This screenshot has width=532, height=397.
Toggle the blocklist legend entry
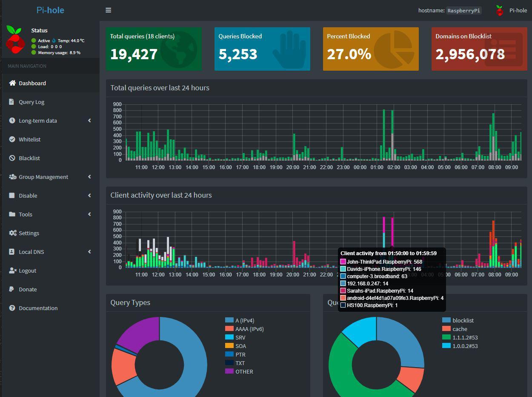(x=463, y=320)
